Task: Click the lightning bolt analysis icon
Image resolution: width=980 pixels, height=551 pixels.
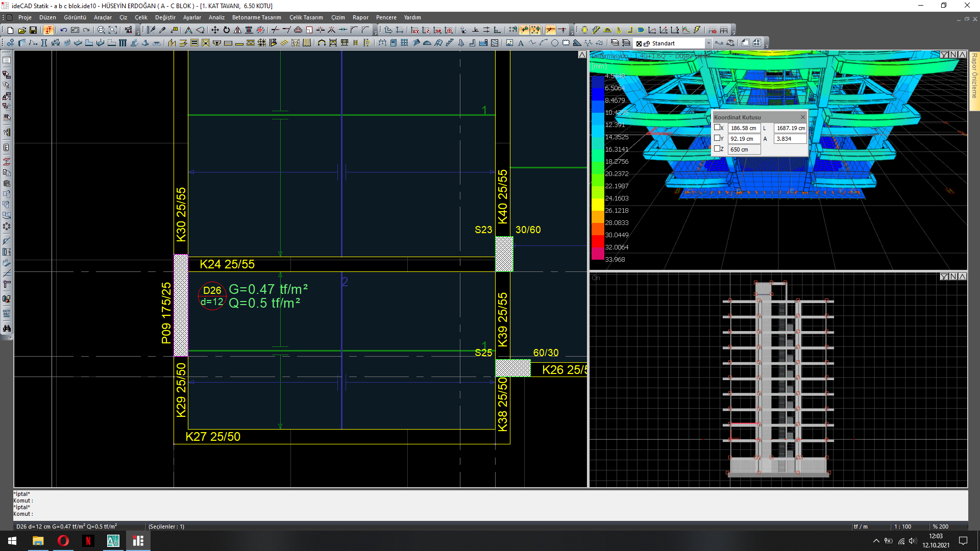Action: tap(697, 30)
